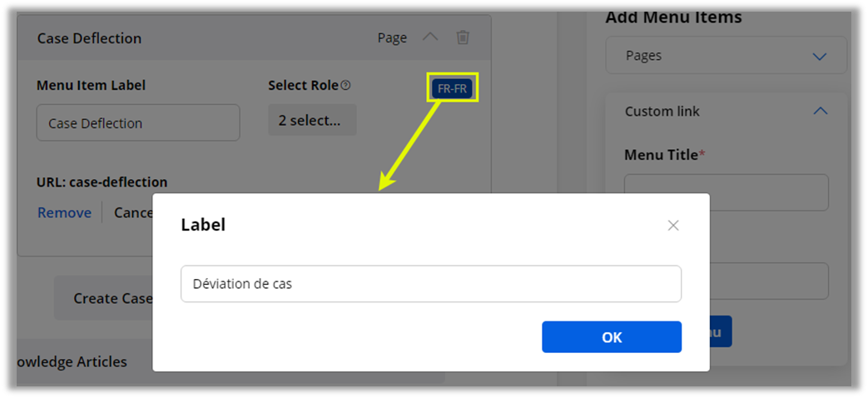The width and height of the screenshot is (868, 398).
Task: Focus the Menu Item Label input
Action: pyautogui.click(x=138, y=122)
